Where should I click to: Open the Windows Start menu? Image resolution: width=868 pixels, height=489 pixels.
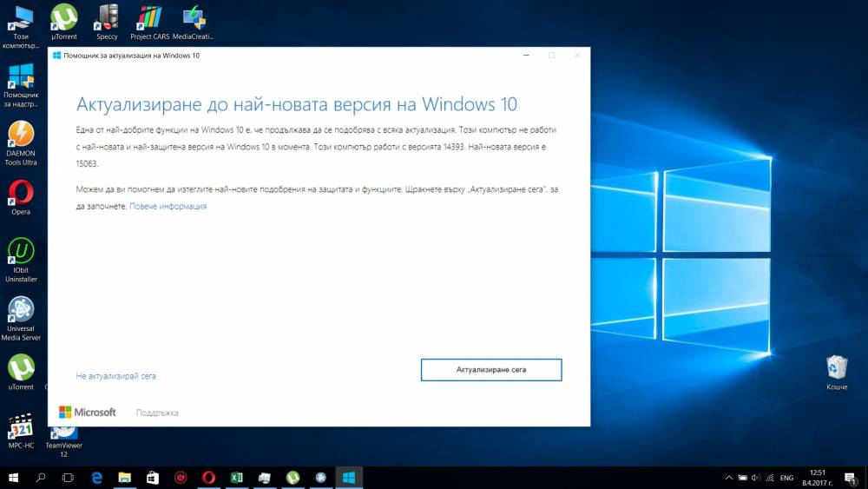13,478
